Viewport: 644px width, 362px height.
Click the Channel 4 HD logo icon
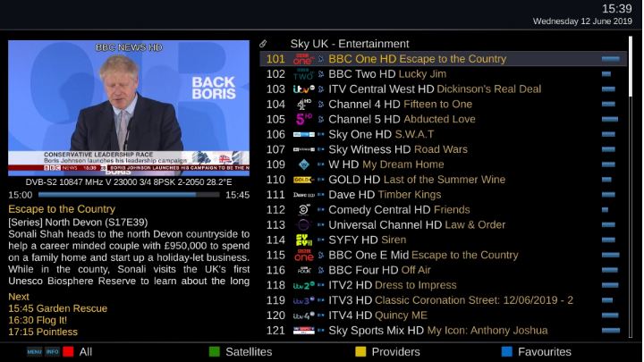point(303,105)
